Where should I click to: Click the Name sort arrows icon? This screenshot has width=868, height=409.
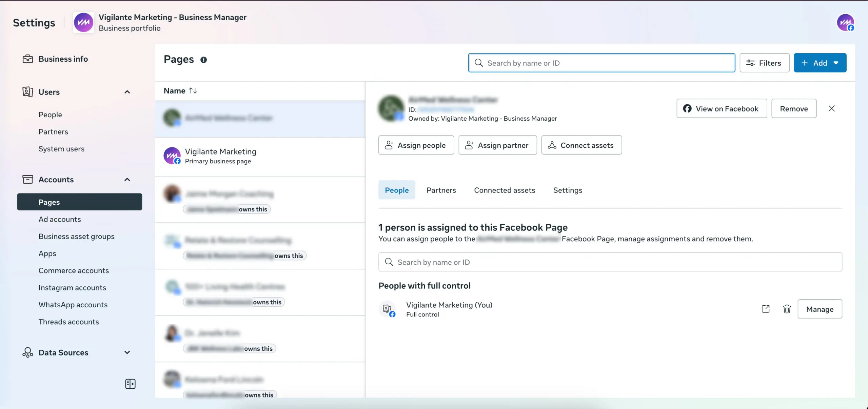tap(193, 90)
